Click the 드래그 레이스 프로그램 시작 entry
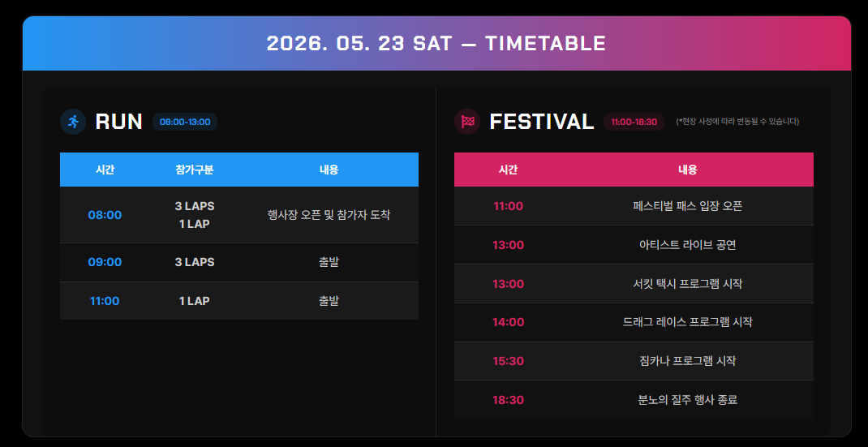The width and height of the screenshot is (868, 447). pos(688,322)
